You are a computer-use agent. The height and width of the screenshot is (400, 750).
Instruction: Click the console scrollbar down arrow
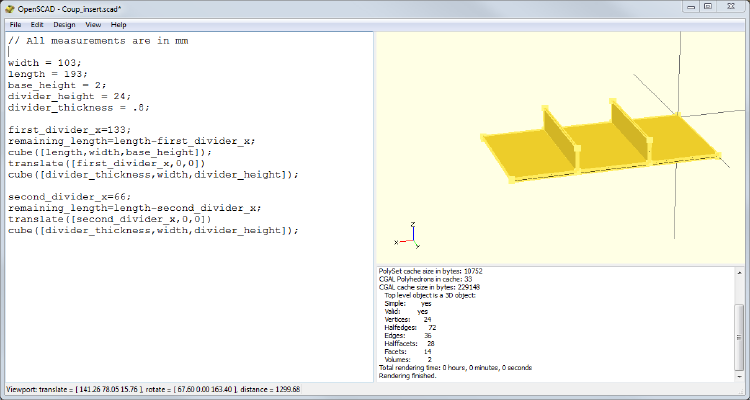(x=739, y=378)
